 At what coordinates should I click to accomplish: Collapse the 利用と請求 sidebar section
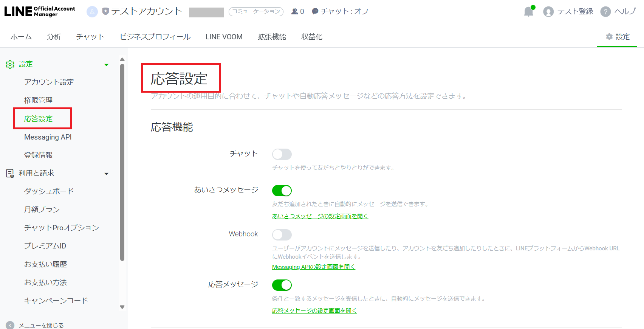click(107, 174)
